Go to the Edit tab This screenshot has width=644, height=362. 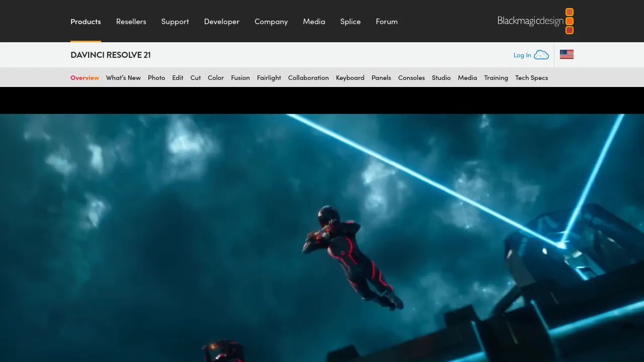178,78
